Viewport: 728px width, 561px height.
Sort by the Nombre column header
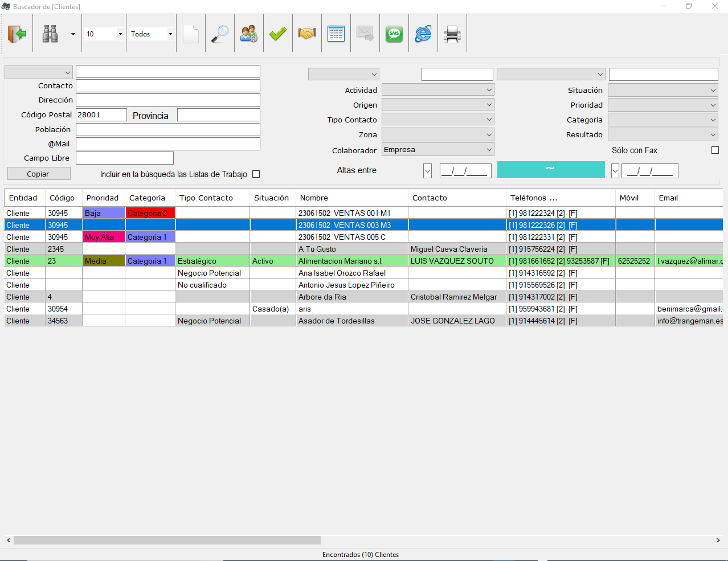coord(352,198)
